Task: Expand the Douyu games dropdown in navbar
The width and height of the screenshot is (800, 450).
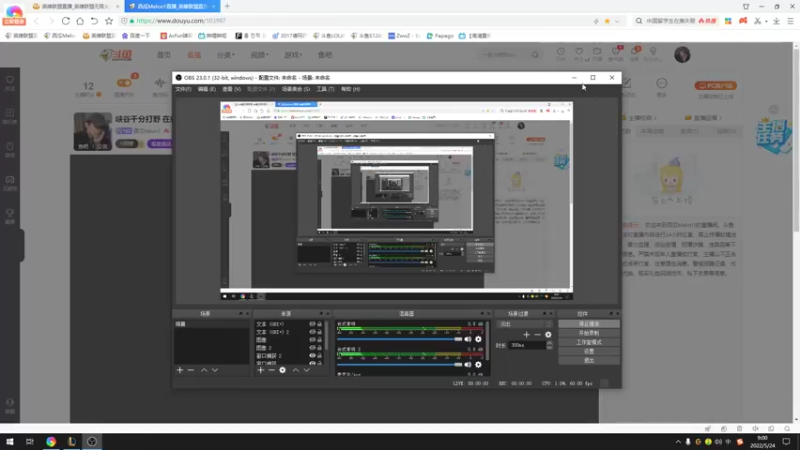Action: (x=293, y=55)
